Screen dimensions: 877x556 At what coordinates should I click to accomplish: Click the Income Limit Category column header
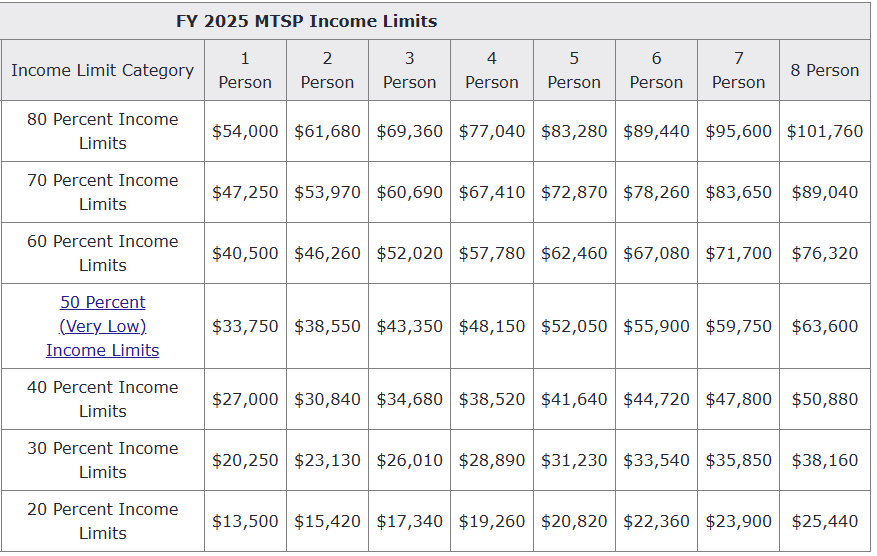(x=102, y=70)
